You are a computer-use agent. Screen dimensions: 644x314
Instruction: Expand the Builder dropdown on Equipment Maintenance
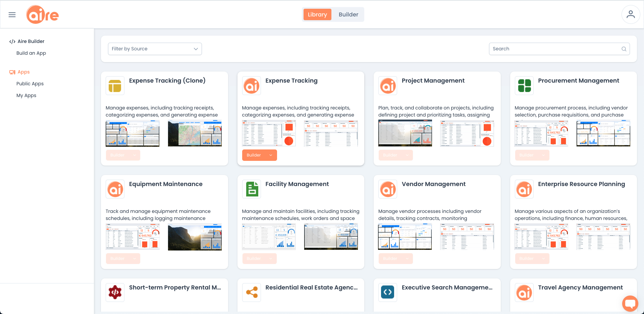pyautogui.click(x=135, y=258)
